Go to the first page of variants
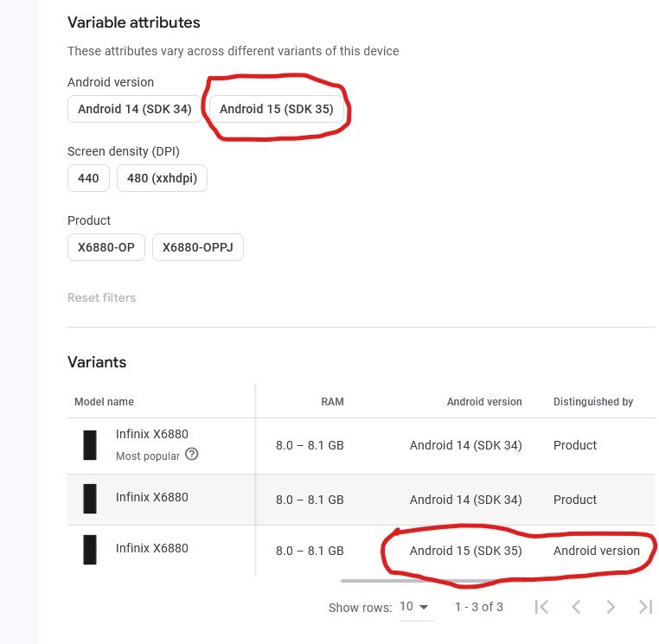 click(x=541, y=607)
